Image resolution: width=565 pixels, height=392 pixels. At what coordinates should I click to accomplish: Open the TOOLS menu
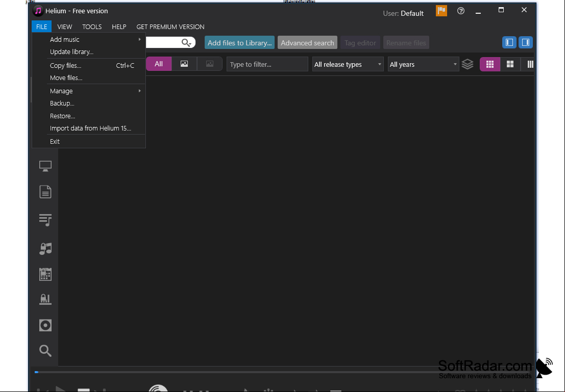[92, 27]
